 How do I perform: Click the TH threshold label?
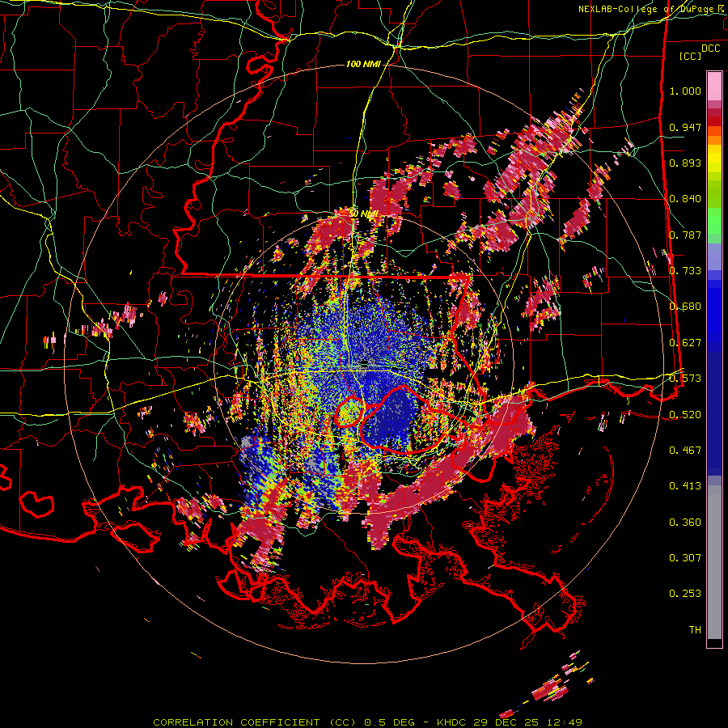[x=695, y=629]
